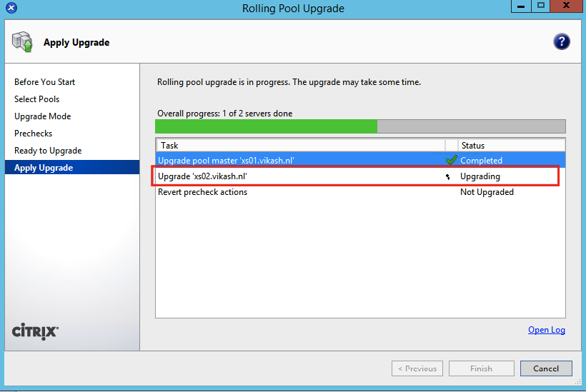Select the row Upgrade 'xs02.vikash.nl'
This screenshot has height=392, width=586.
(361, 176)
